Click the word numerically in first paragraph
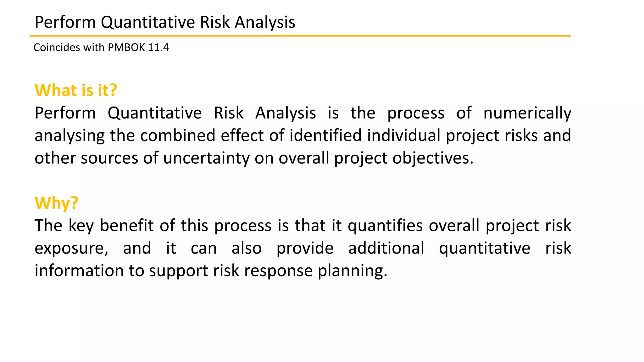Viewport: 644px width, 362px height. pyautogui.click(x=527, y=113)
